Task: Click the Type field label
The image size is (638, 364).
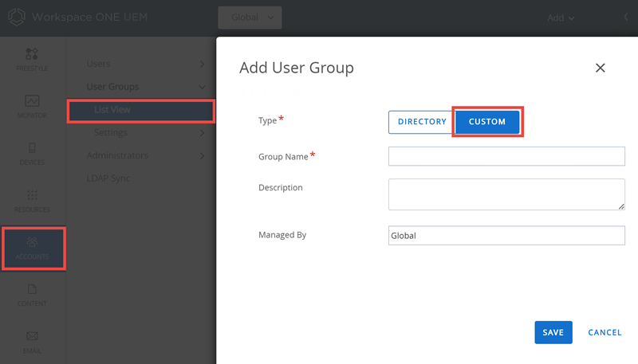Action: pos(267,120)
